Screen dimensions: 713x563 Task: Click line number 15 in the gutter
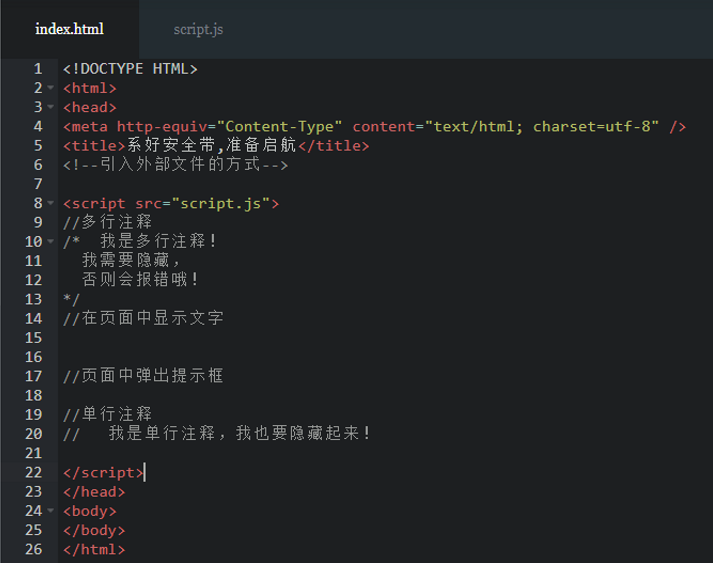[34, 338]
